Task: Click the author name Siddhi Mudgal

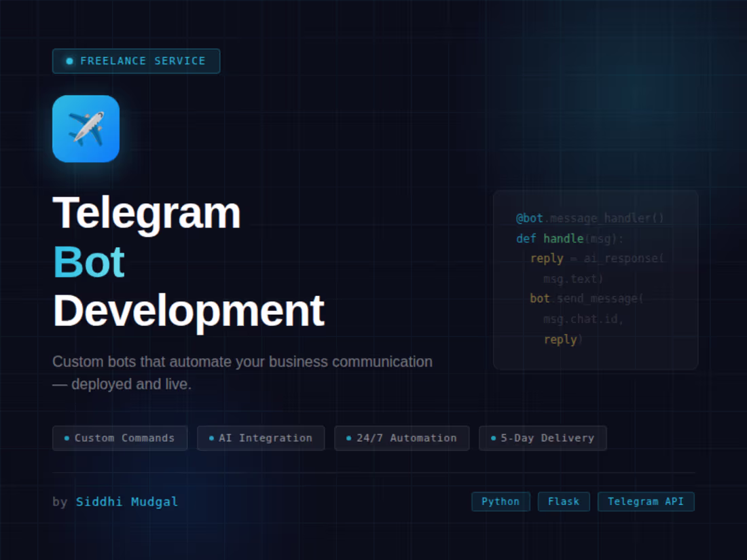Action: click(127, 502)
